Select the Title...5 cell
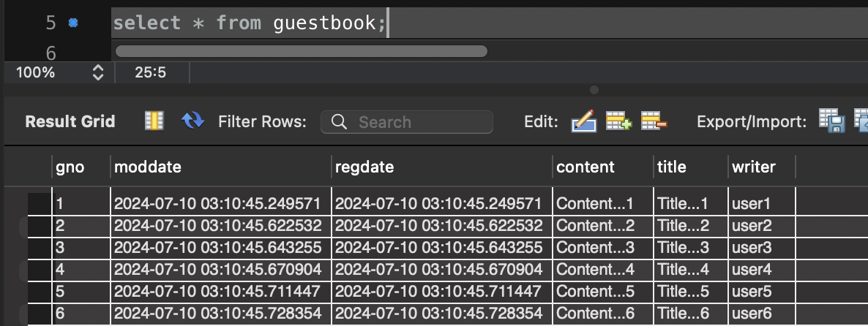The image size is (868, 326). coord(691,291)
